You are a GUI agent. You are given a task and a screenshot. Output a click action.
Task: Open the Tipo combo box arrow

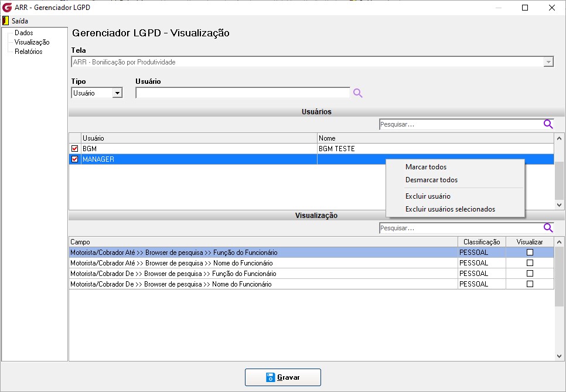click(x=117, y=93)
